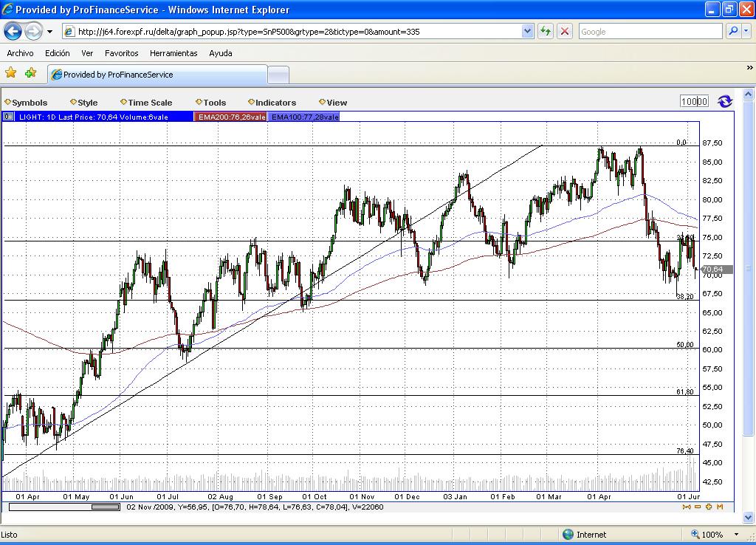Open the zoom level dropdown arrow
This screenshot has height=545, width=756.
pyautogui.click(x=736, y=535)
